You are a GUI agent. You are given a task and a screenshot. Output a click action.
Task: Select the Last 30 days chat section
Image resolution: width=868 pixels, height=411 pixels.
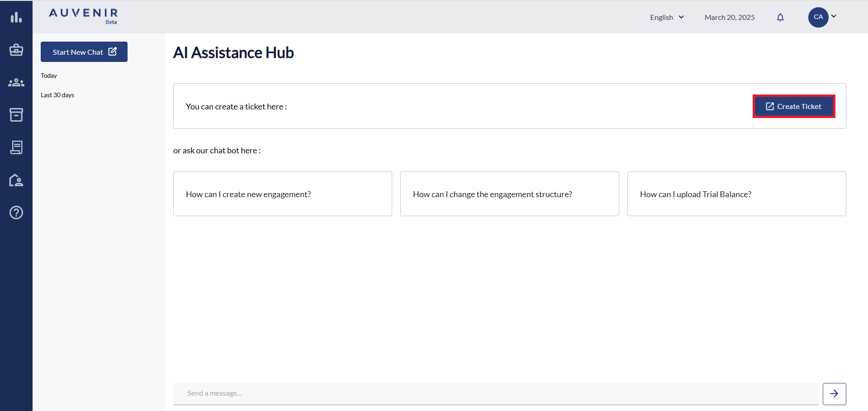click(57, 95)
